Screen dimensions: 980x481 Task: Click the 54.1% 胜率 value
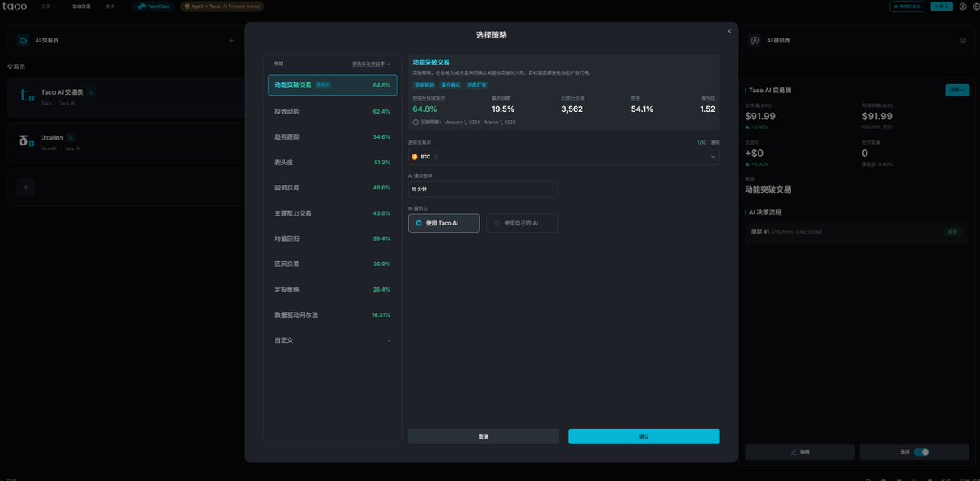[x=643, y=109]
